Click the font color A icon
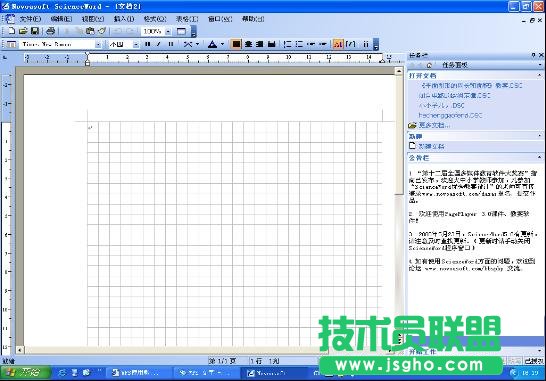 [x=212, y=44]
